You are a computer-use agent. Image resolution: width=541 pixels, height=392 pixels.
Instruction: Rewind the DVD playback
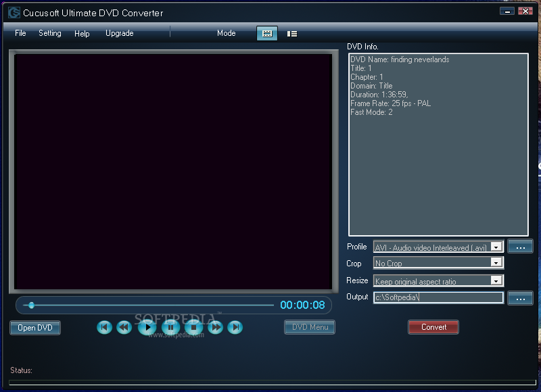click(124, 327)
